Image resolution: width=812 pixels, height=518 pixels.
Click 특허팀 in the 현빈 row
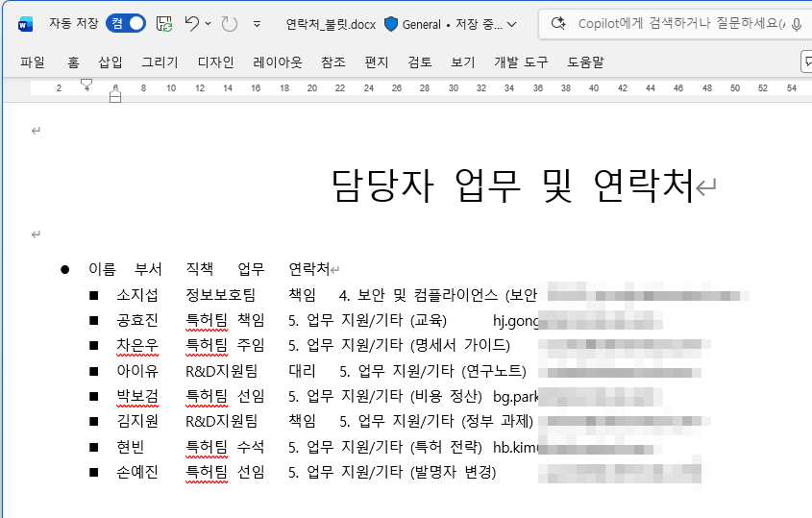tap(206, 447)
